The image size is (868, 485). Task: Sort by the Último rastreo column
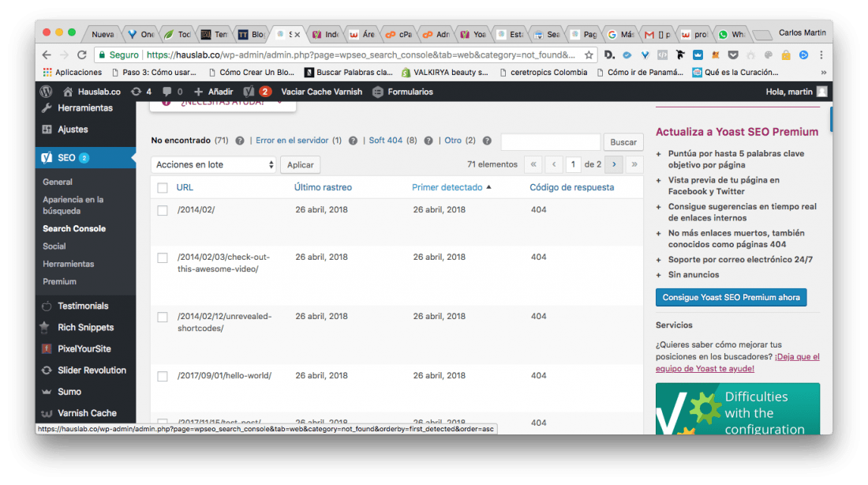[323, 187]
